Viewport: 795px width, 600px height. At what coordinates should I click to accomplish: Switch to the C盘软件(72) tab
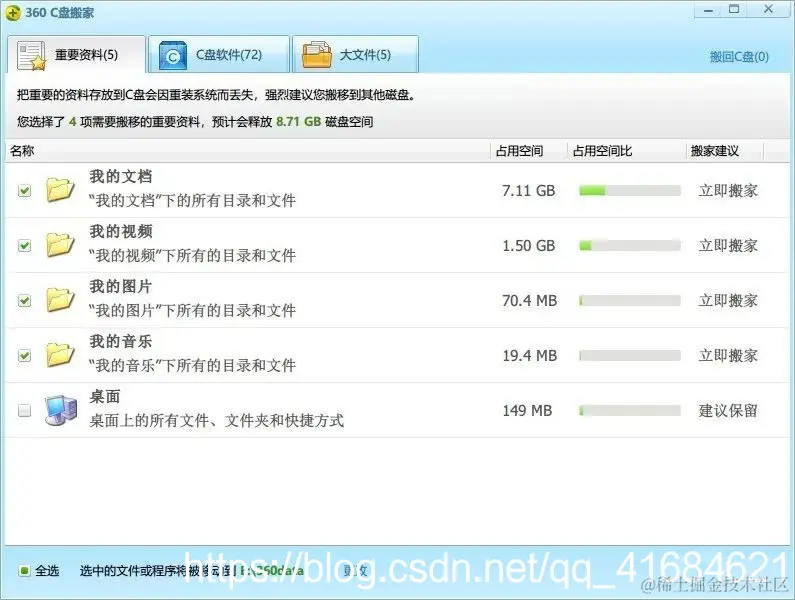[219, 54]
